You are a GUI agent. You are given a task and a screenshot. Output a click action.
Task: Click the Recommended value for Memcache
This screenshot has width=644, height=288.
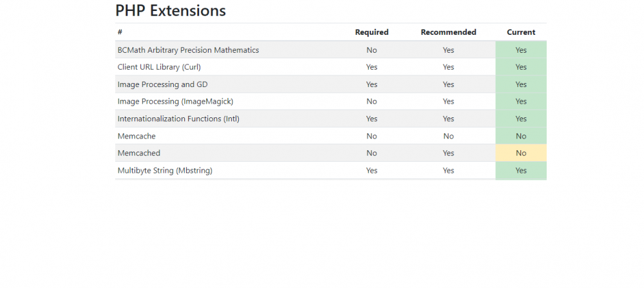[x=448, y=136]
